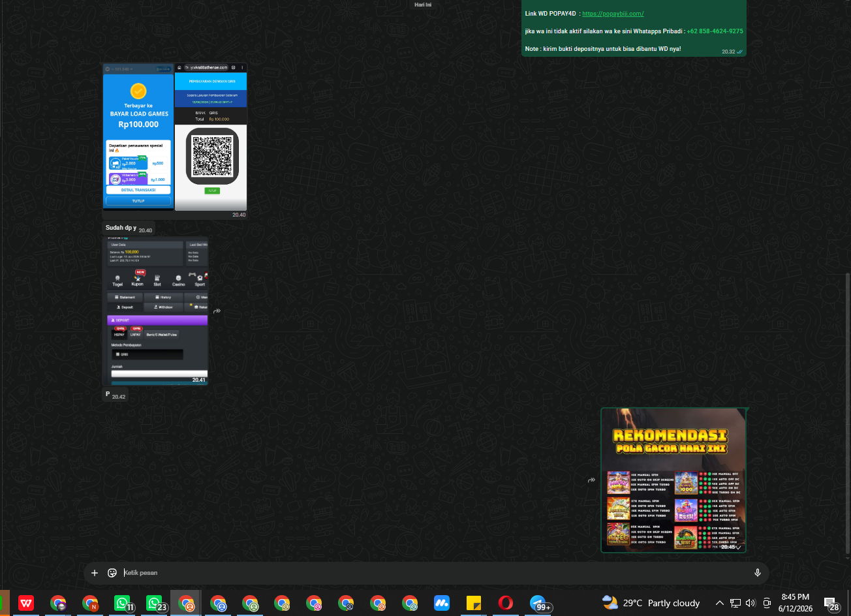The image size is (851, 616).
Task: Open the QRIS payment screenshot image
Action: (211, 137)
